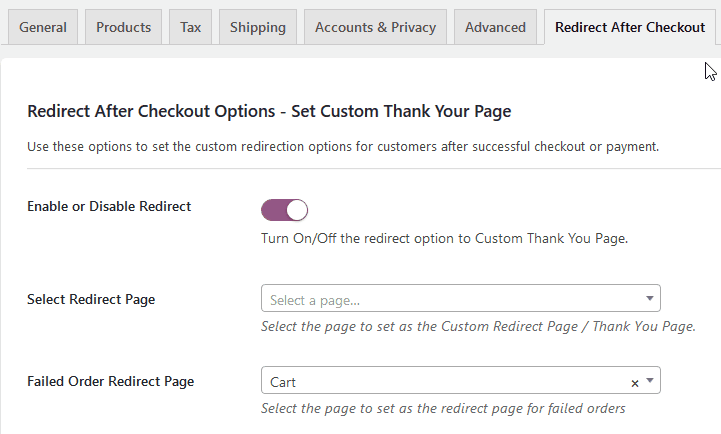Open the Products tab
The image size is (721, 434).
click(x=123, y=27)
